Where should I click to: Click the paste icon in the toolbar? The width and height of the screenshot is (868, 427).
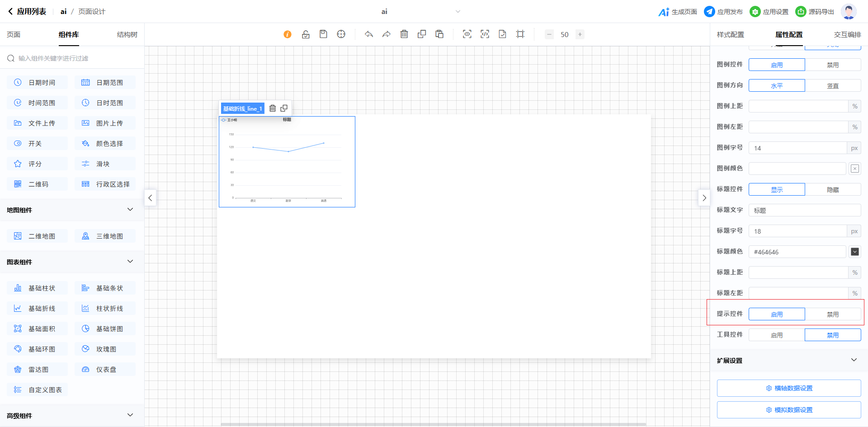point(439,34)
